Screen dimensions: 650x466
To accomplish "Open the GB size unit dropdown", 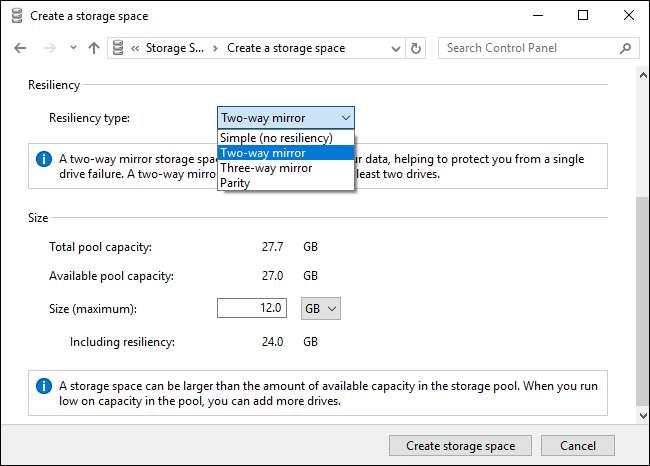I will pyautogui.click(x=321, y=308).
